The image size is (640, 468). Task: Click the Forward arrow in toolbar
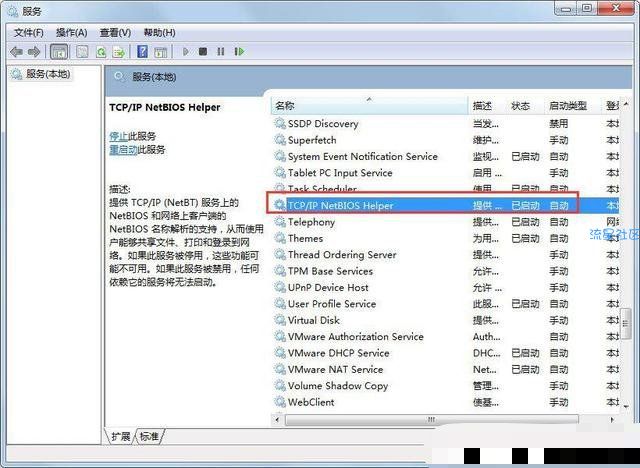click(x=34, y=52)
